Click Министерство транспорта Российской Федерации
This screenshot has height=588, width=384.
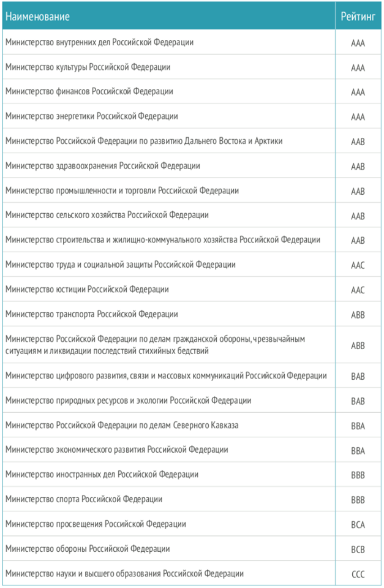(92, 314)
